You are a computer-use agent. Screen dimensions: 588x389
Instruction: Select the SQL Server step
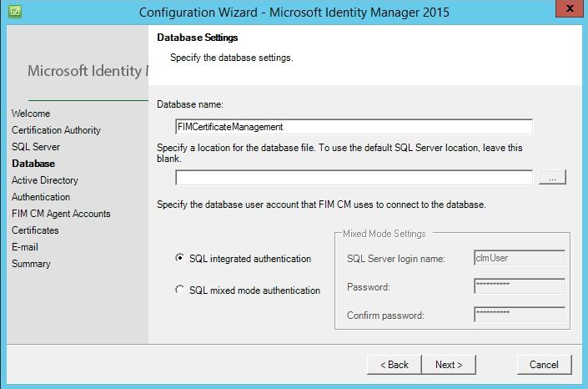click(x=36, y=147)
